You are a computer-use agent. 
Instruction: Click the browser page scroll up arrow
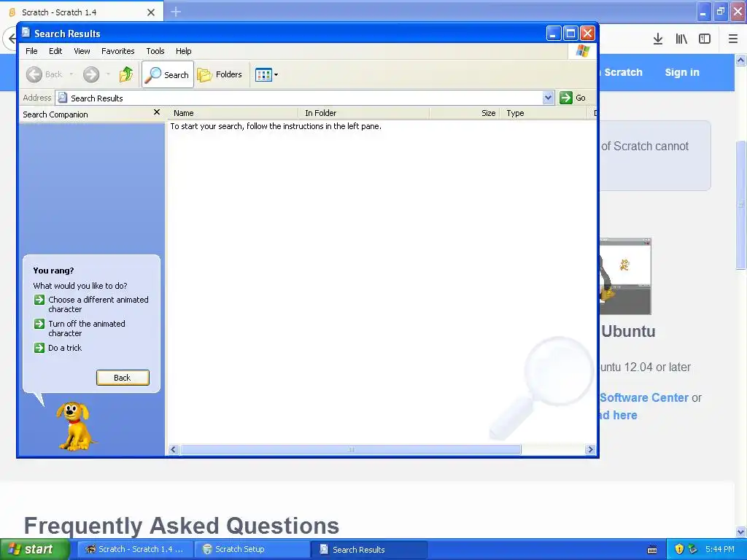741,60
